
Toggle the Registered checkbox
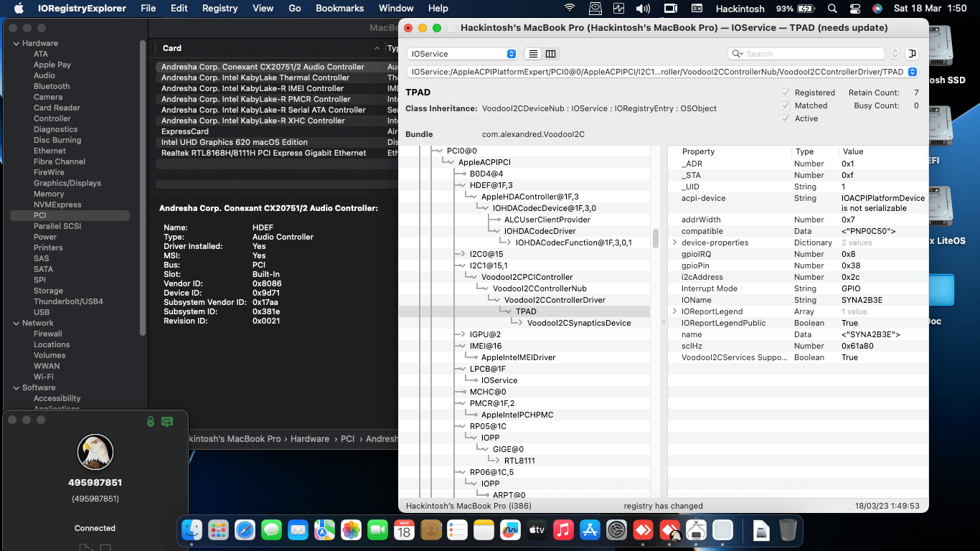coord(786,93)
